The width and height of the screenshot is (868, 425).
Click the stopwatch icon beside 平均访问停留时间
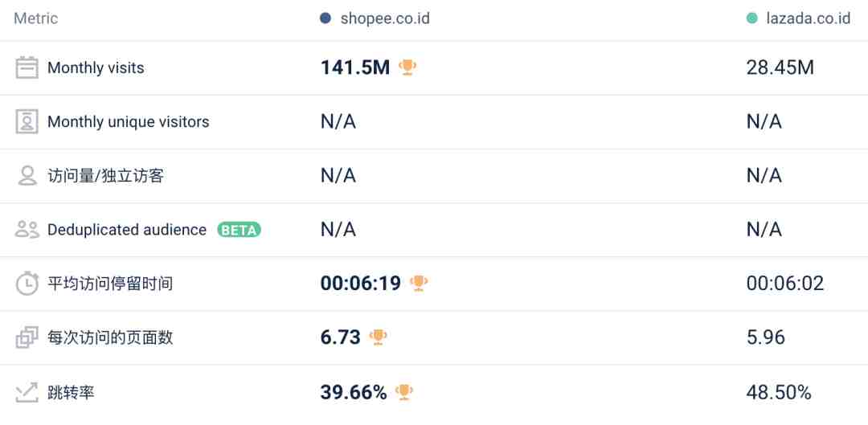click(x=27, y=284)
